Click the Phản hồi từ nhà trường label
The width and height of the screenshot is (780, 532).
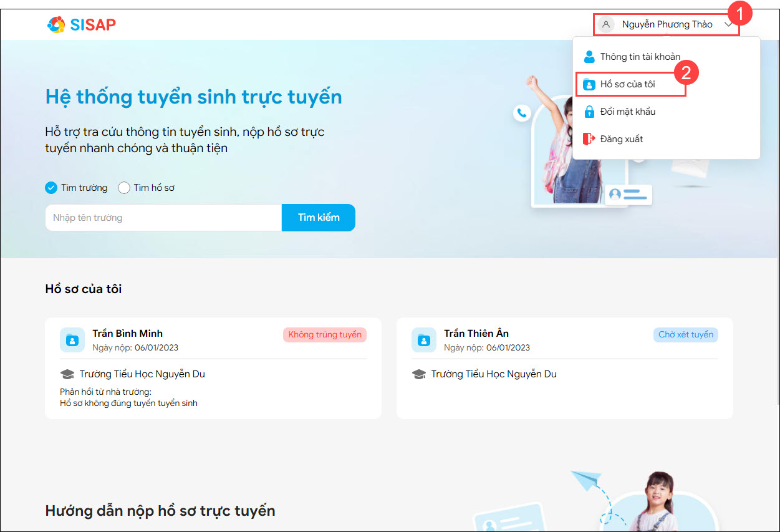click(x=106, y=392)
